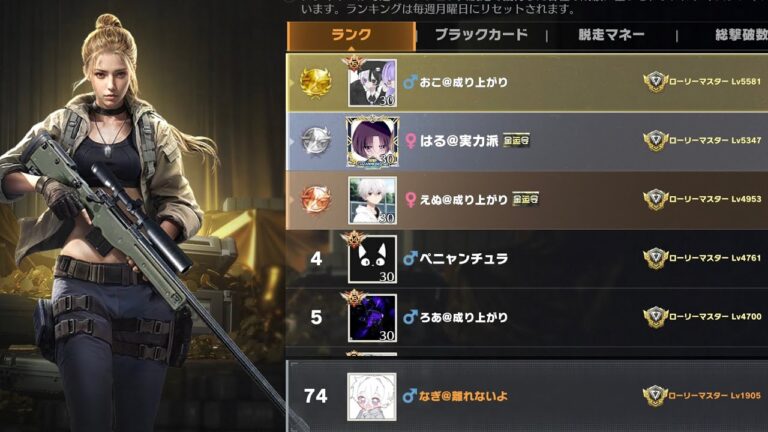Open own avatar at rank 74
Viewport: 768px width, 432px height.
coord(372,396)
